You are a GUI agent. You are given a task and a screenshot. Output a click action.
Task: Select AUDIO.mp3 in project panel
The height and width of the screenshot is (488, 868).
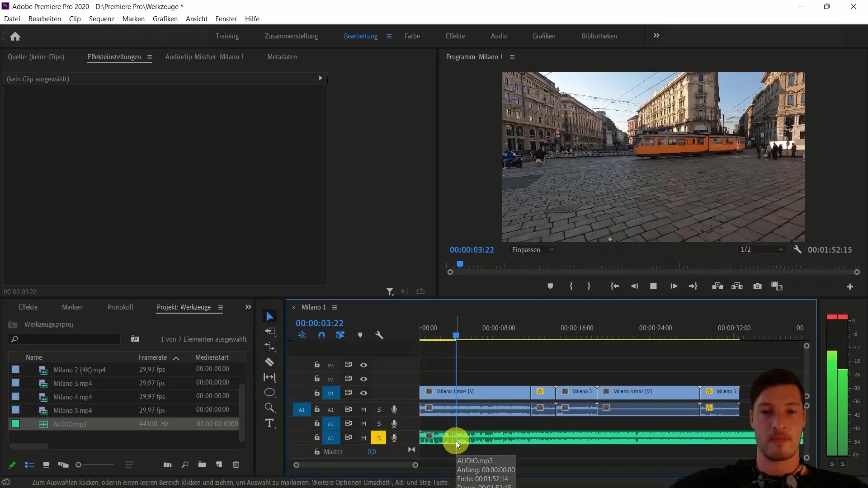70,424
